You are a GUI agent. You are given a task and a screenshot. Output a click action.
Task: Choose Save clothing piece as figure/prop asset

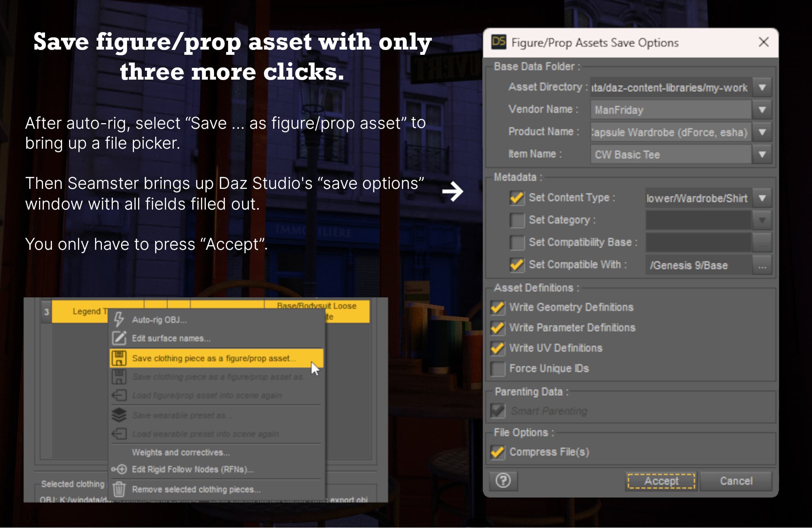pyautogui.click(x=214, y=358)
